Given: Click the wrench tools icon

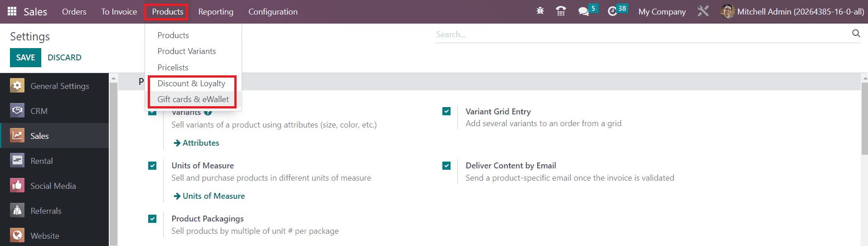Looking at the screenshot, I should coord(703,11).
